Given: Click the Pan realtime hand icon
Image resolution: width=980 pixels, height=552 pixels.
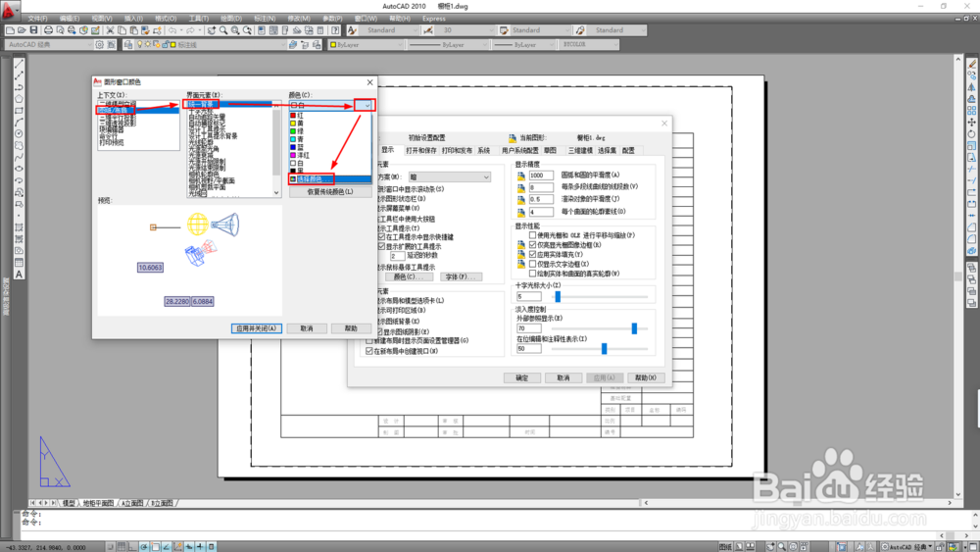Looking at the screenshot, I should point(212,30).
